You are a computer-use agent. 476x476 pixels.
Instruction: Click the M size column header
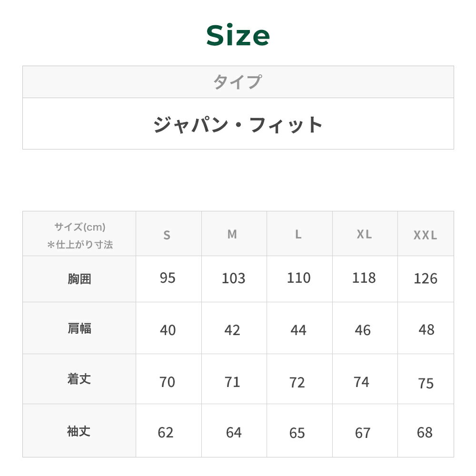[x=232, y=234]
